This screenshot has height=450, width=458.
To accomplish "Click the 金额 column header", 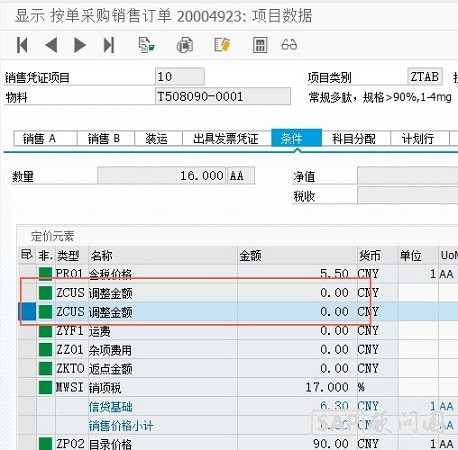I will (x=297, y=256).
